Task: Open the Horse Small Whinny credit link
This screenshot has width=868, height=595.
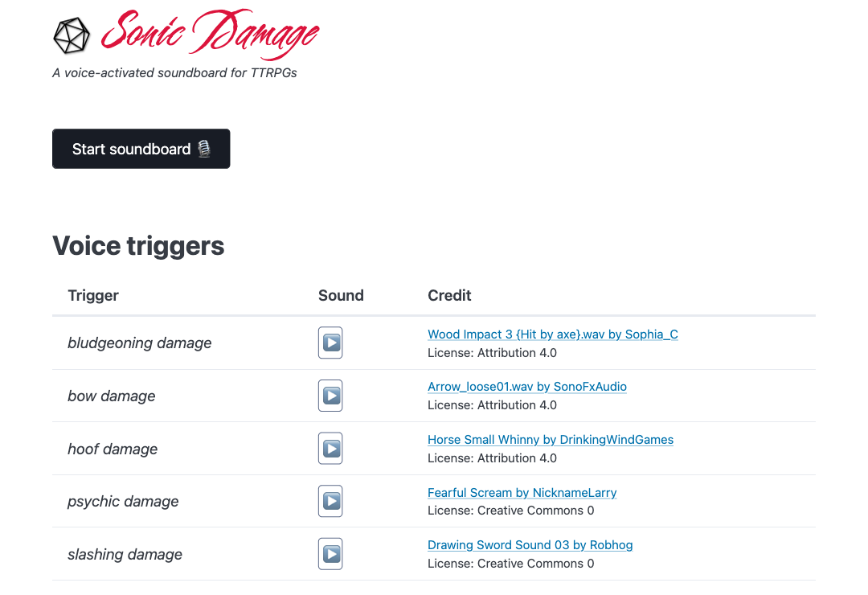Action: tap(550, 440)
